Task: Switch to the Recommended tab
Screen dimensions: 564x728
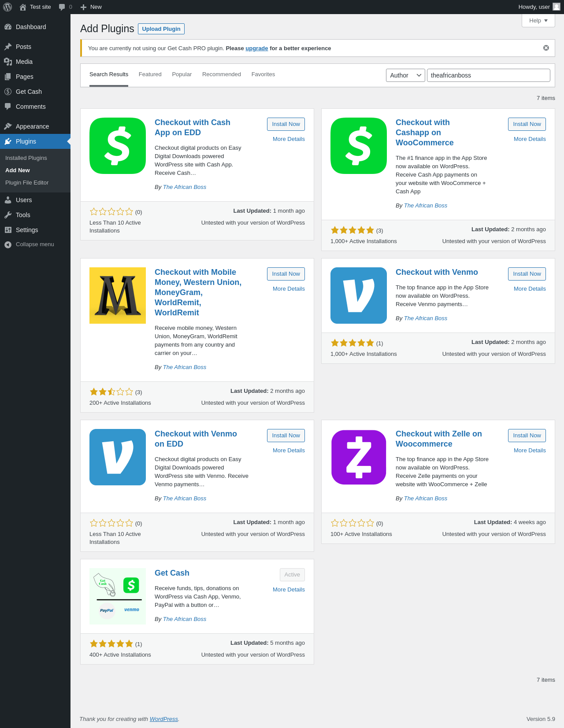Action: tap(222, 74)
